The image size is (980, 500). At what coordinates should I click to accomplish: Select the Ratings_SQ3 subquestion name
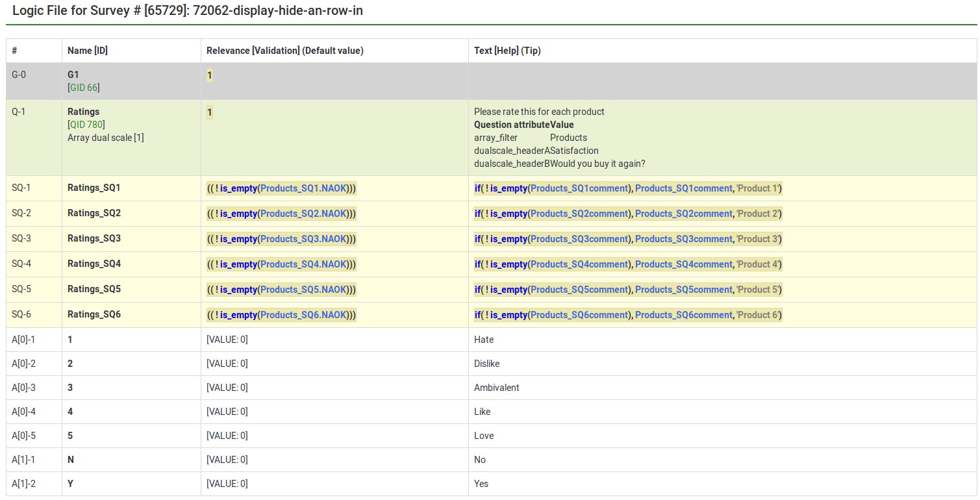click(x=94, y=238)
